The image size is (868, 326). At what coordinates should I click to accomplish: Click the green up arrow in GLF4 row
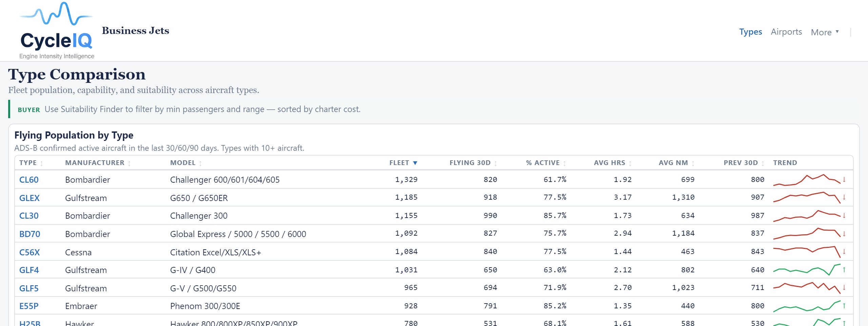844,270
